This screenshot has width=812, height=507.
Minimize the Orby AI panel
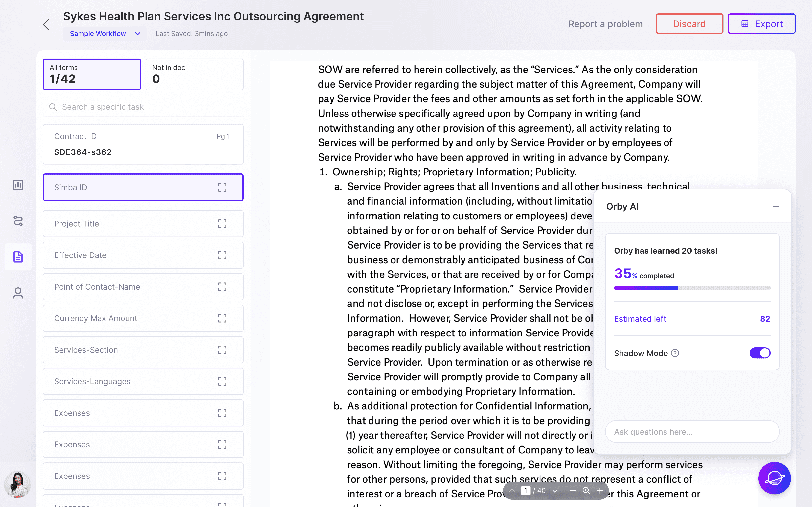pyautogui.click(x=776, y=206)
